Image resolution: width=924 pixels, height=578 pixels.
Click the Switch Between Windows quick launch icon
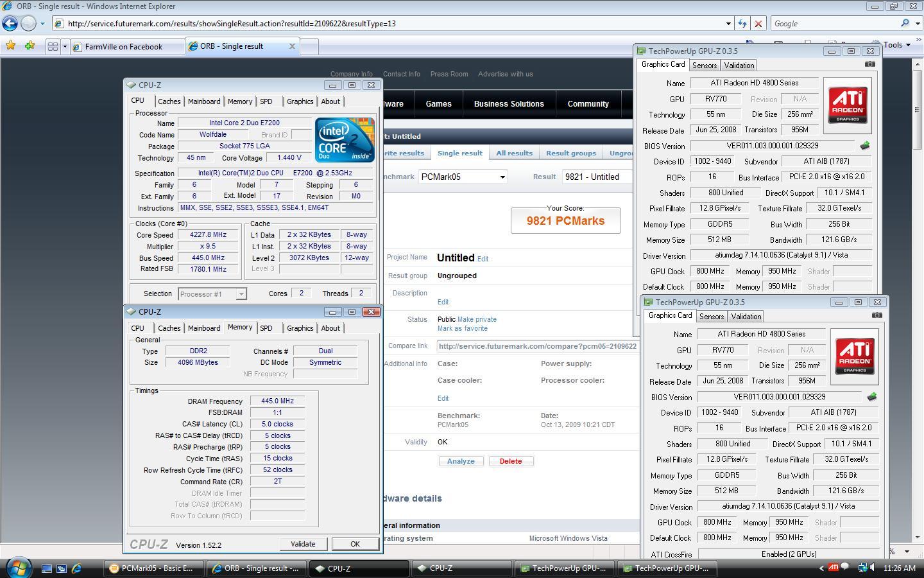[62, 568]
